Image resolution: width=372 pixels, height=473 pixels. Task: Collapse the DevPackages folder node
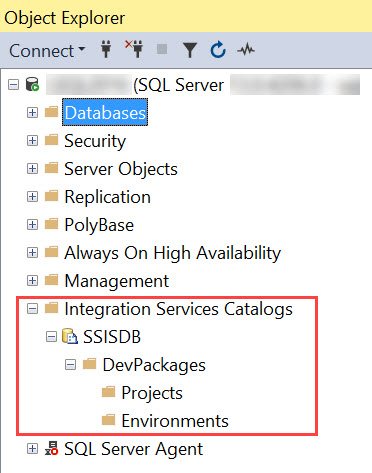coord(70,365)
